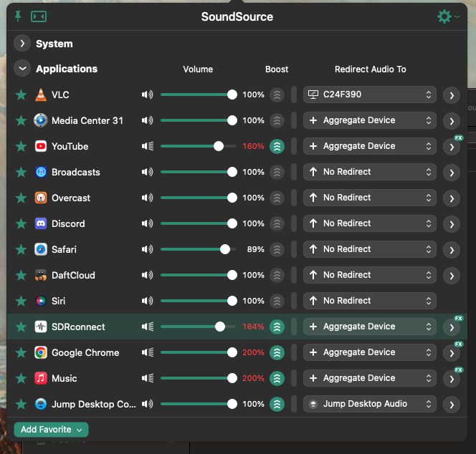
Task: Open Add Favorite menu
Action: click(x=52, y=430)
